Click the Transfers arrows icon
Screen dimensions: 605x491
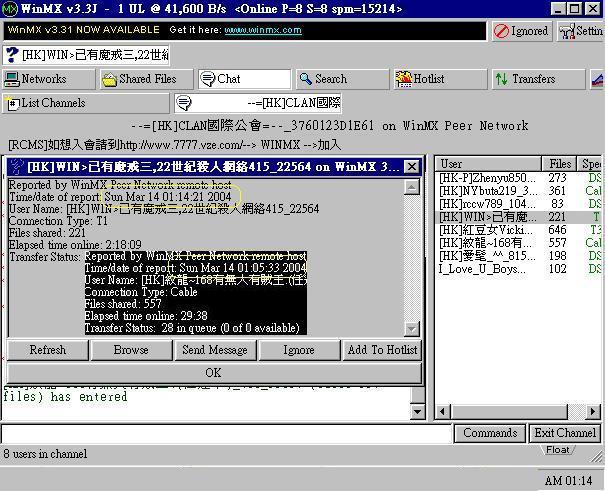tap(501, 79)
